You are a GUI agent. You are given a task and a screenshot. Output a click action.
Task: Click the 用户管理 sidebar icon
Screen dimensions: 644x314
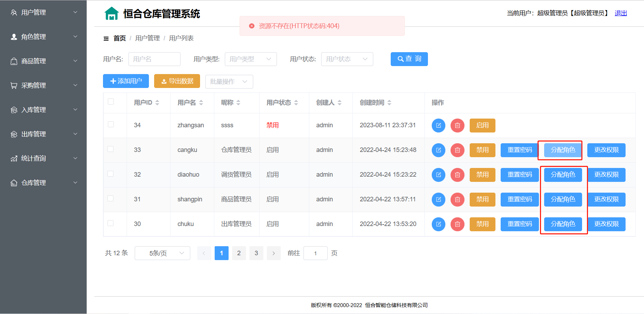(x=14, y=13)
